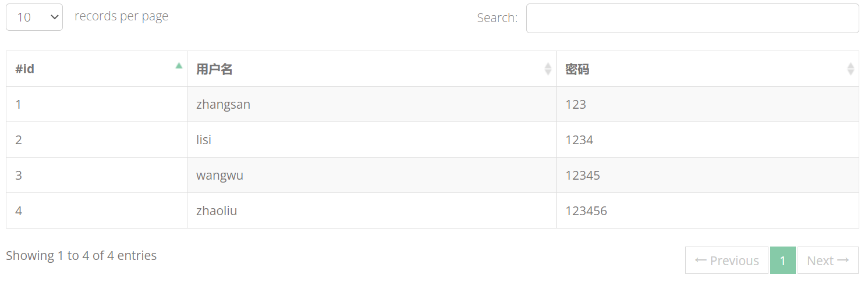Click the password cell showing 12345

707,176
